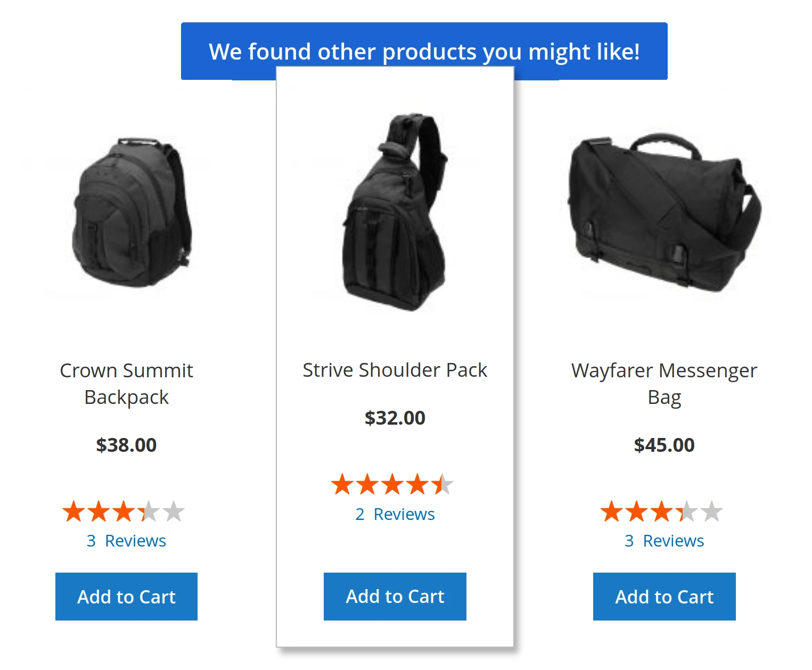Image resolution: width=812 pixels, height=670 pixels.
Task: Click the star rating under Strive Shoulder Pack
Action: (x=393, y=485)
